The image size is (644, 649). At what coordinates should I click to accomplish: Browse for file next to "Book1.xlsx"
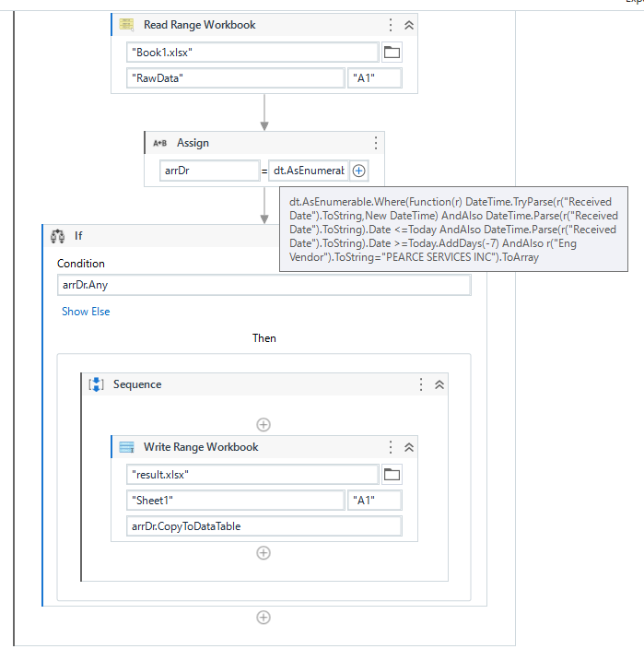(392, 53)
